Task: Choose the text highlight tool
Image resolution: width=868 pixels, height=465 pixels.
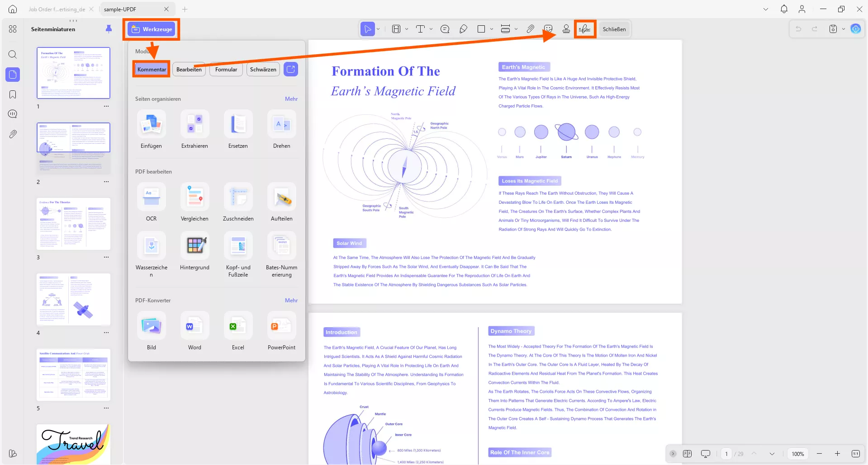Action: 396,29
